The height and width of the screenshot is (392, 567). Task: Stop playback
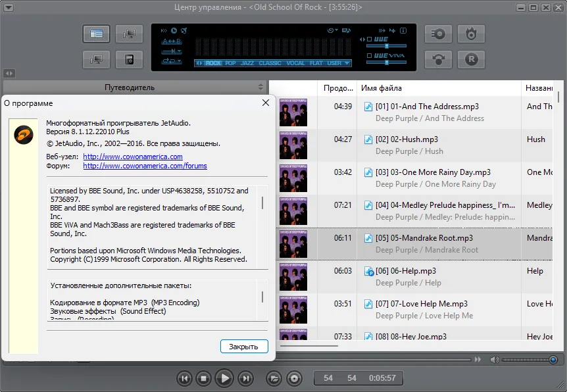point(204,378)
